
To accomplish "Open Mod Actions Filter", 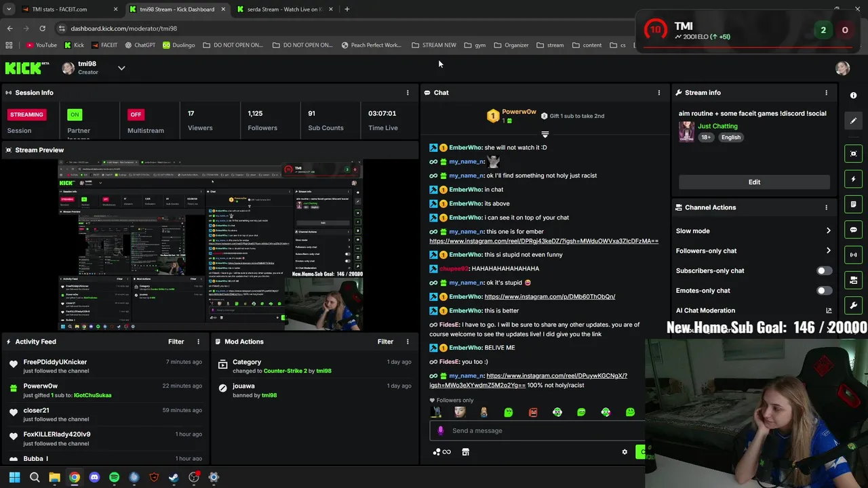I will coord(385,342).
